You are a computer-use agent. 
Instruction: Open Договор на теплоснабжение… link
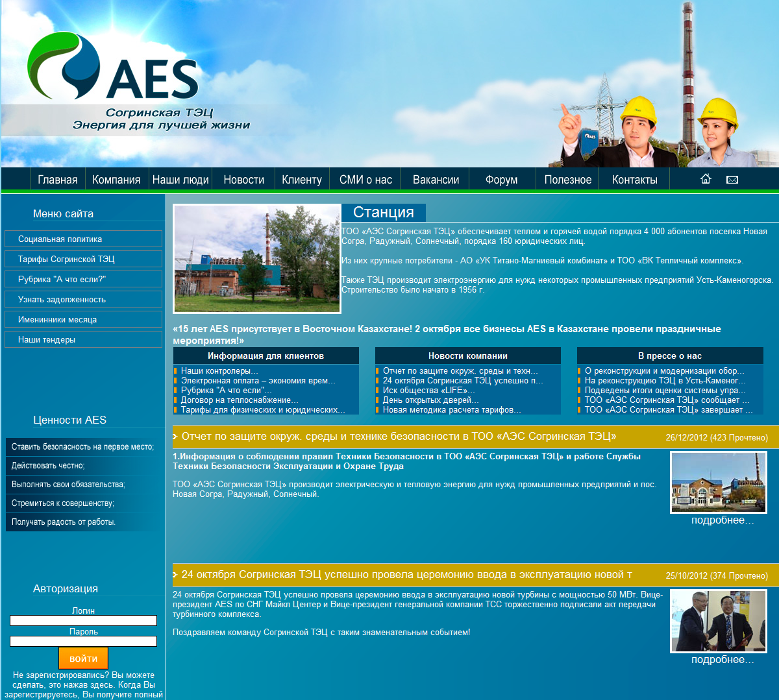click(240, 400)
